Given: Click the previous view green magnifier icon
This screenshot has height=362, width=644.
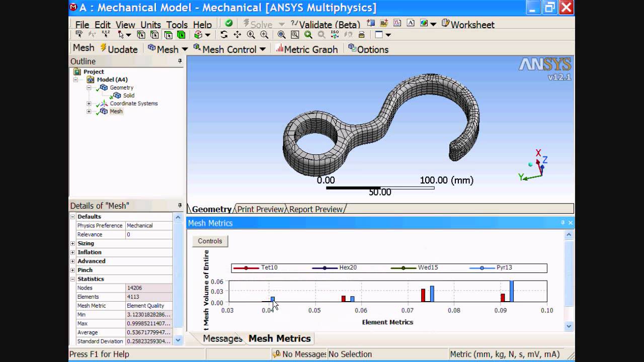Looking at the screenshot, I should pyautogui.click(x=308, y=35).
